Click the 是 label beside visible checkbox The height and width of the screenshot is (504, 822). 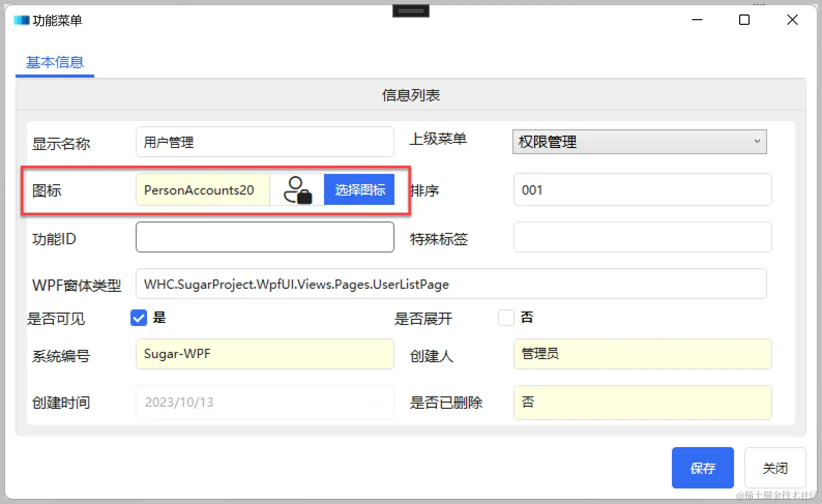pyautogui.click(x=159, y=318)
